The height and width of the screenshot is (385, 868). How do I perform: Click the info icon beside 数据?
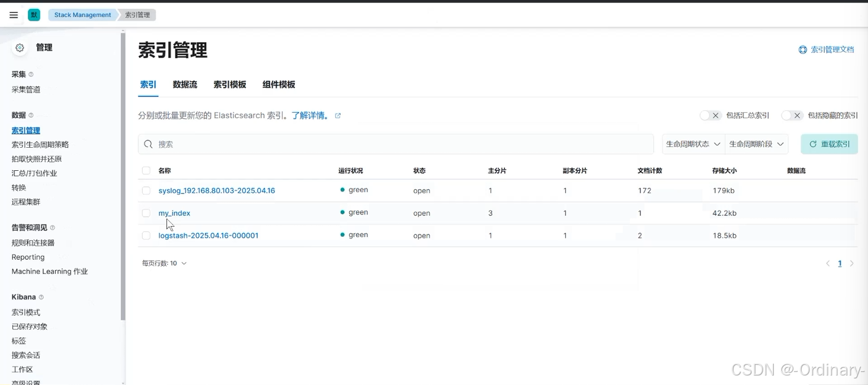(x=31, y=115)
